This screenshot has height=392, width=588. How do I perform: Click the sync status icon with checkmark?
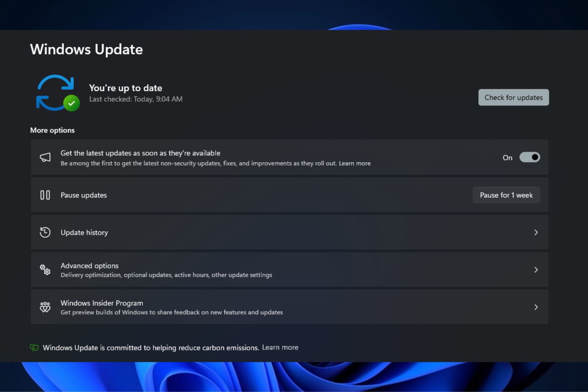(x=58, y=93)
